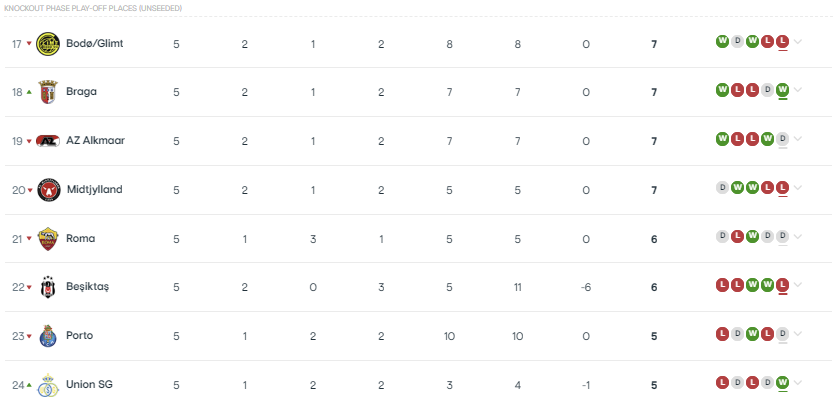Image resolution: width=838 pixels, height=409 pixels.
Task: Click Beşiktaş's latest underlined loss badge
Action: [x=782, y=285]
